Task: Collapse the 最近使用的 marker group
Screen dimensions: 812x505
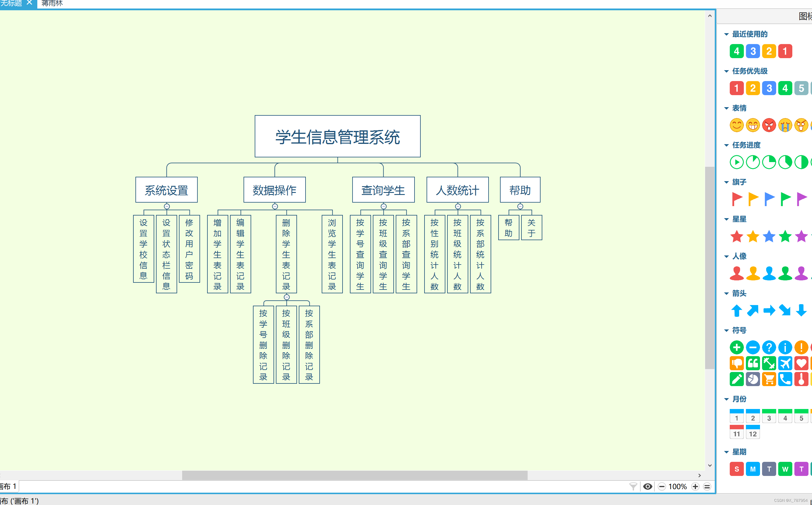Action: point(726,34)
